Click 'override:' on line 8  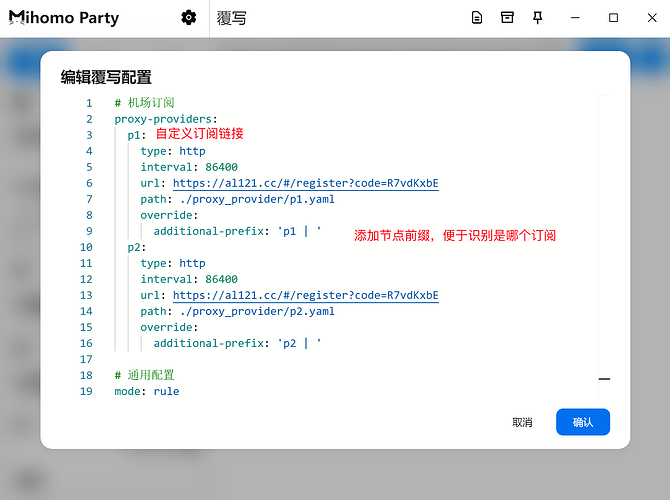point(169,215)
